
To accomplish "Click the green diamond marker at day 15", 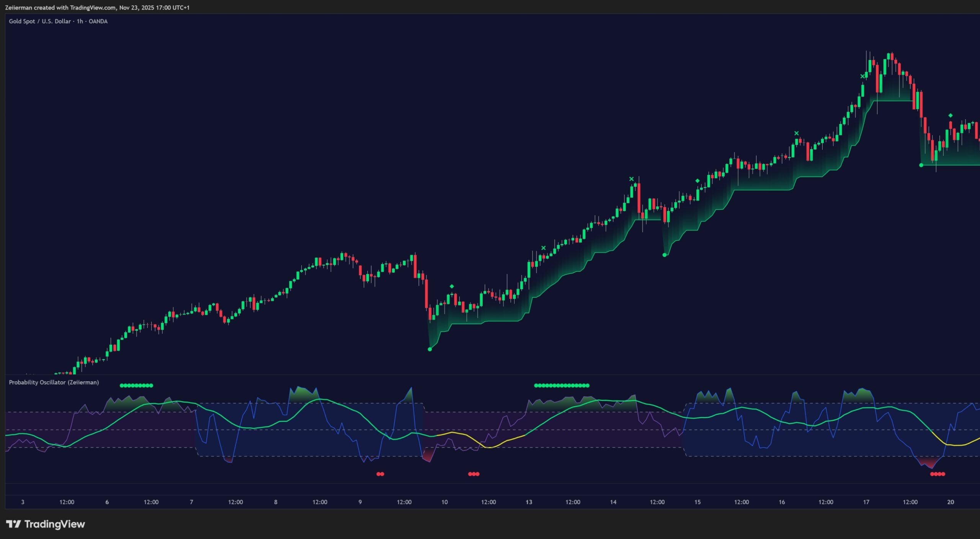I will point(697,181).
